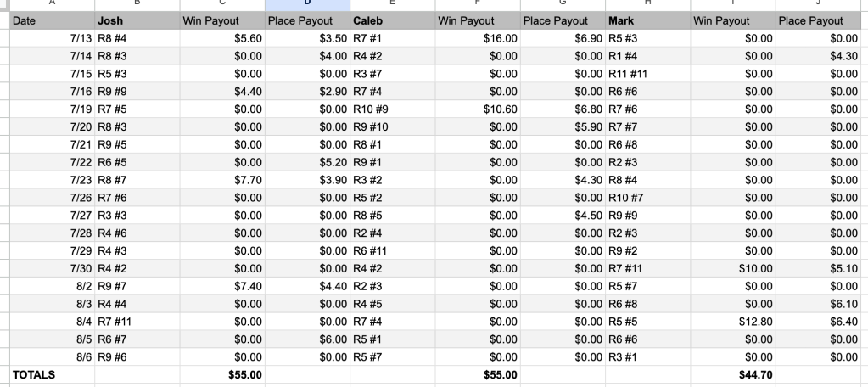
Task: Click the 7/13 date cell
Action: point(53,38)
